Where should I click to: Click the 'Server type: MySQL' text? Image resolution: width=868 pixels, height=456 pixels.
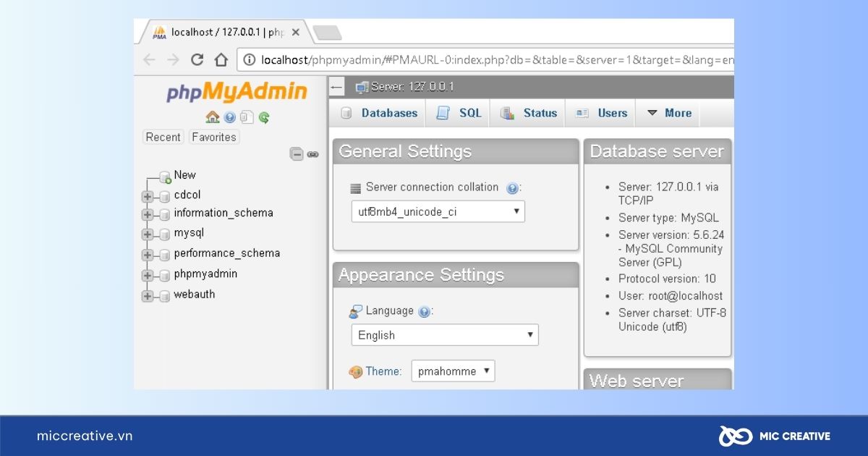pyautogui.click(x=668, y=218)
